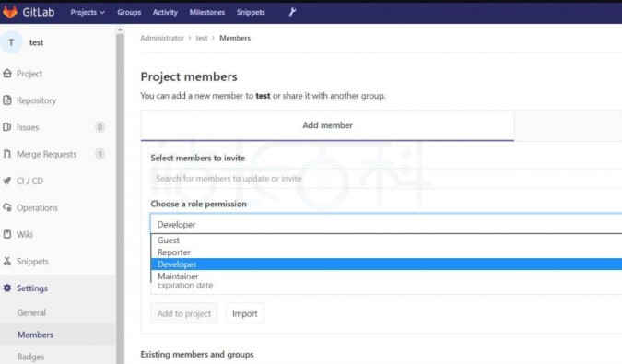Open Project label in sidebar
Screen dimensions: 622x364
(x=29, y=74)
